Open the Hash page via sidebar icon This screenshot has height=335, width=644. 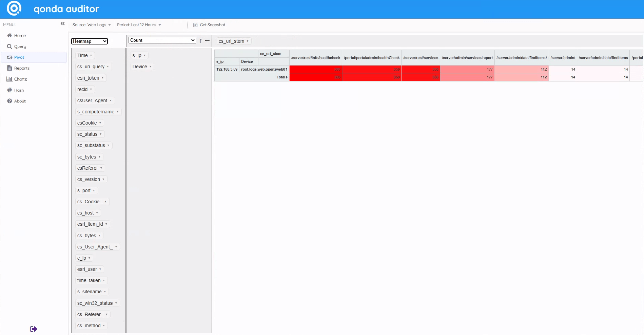9,90
